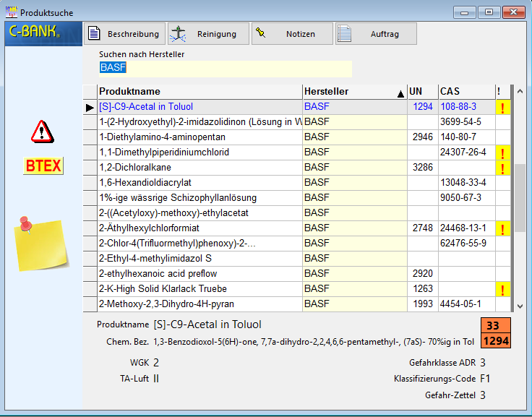Screen dimensions: 532x417
Task: Click the warning triangle icon in sidebar
Action: point(43,131)
